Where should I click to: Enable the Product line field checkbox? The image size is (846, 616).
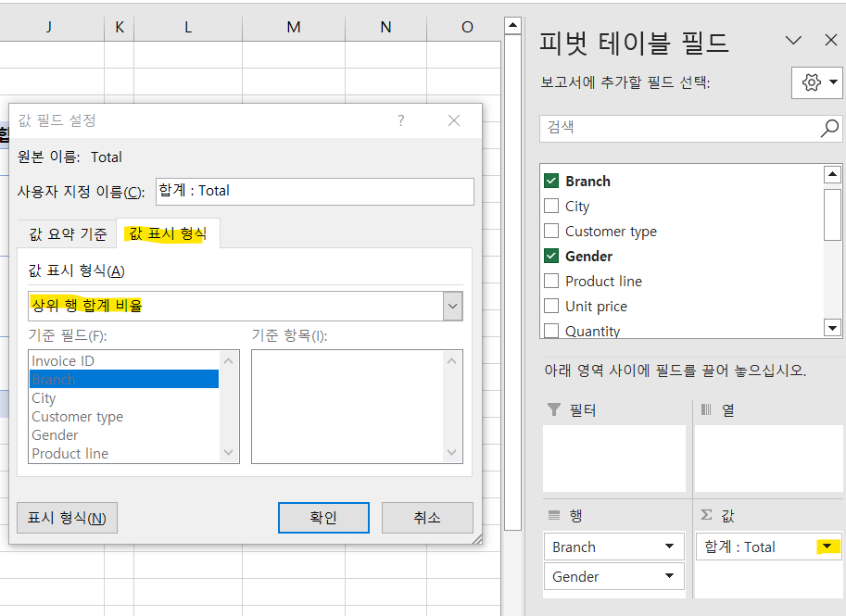click(550, 281)
